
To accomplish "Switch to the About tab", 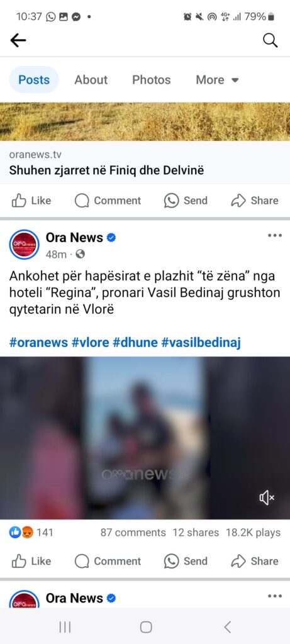I will (x=91, y=80).
